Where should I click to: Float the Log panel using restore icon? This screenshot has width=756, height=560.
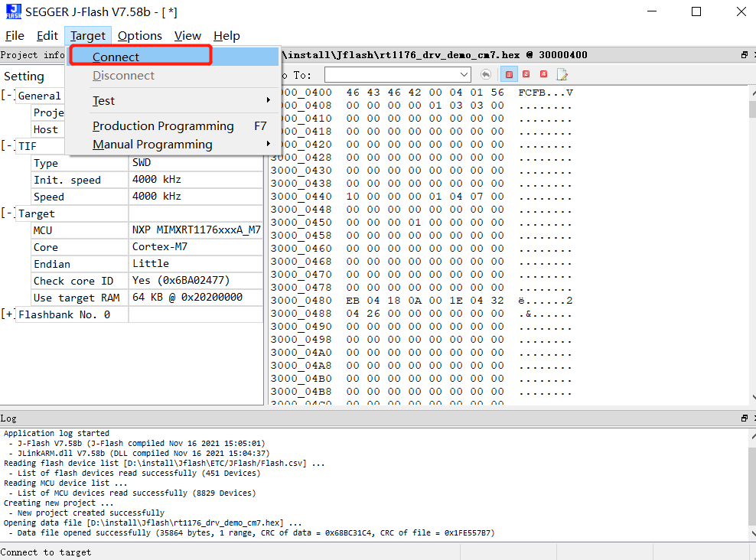(744, 418)
